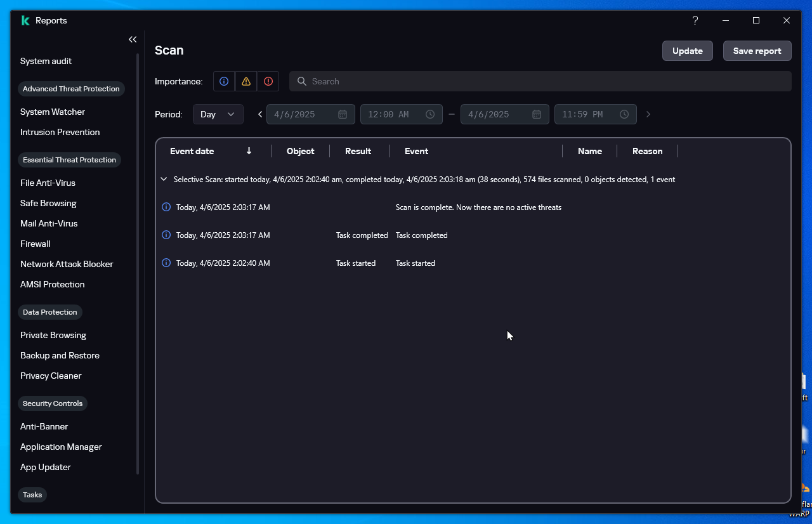The image size is (812, 524).
Task: Click the Tasks section label
Action: 32,495
